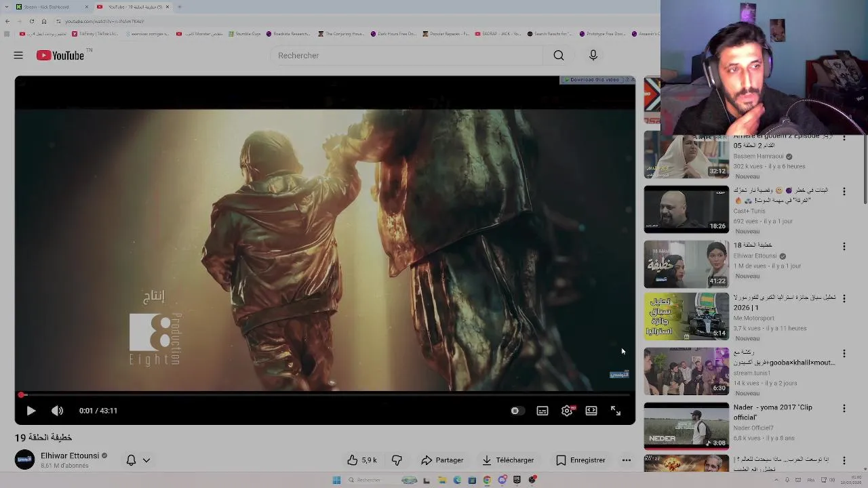Open the Nader - yoma 2017 "Clip official" title
Viewport: 868px width, 488px height.
click(x=772, y=412)
